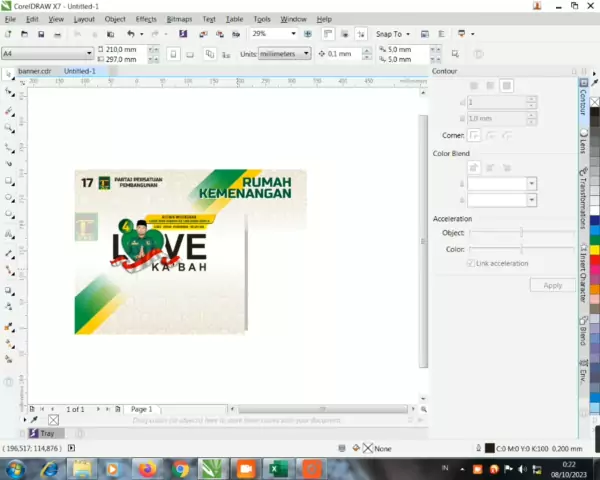600x480 pixels.
Task: Click the Save icon in toolbar
Action: (40, 34)
